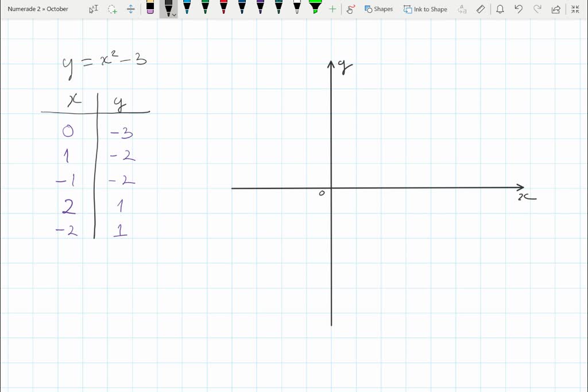Click the Insert or Remove Space tool
This screenshot has width=588, height=392.
[131, 9]
